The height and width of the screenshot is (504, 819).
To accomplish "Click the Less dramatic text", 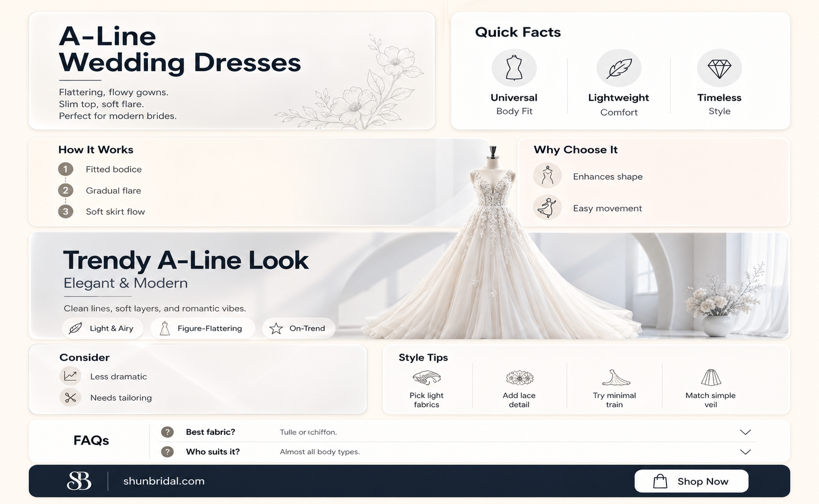I will [118, 376].
